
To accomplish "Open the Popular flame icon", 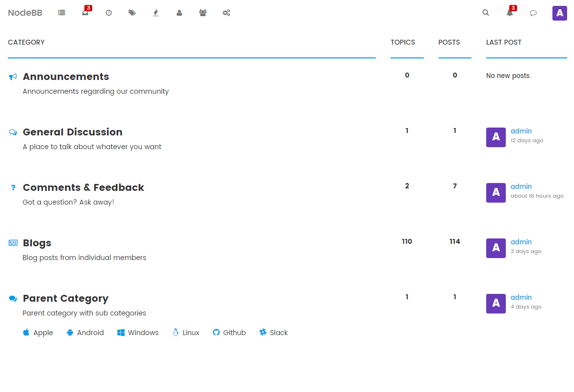I will 156,13.
